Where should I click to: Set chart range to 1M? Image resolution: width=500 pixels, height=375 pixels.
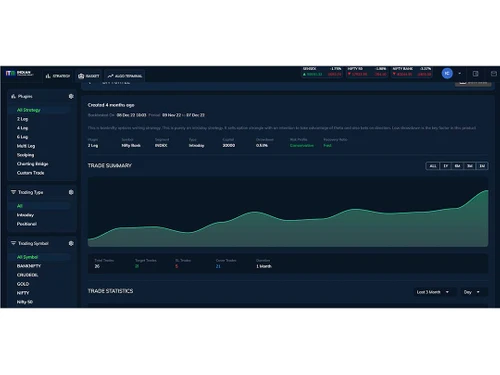coord(482,166)
